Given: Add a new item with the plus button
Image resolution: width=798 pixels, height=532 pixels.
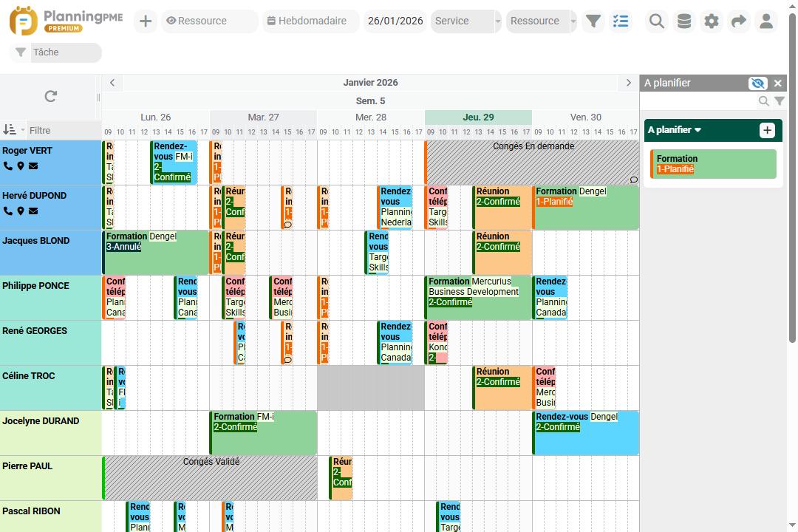Looking at the screenshot, I should point(145,21).
